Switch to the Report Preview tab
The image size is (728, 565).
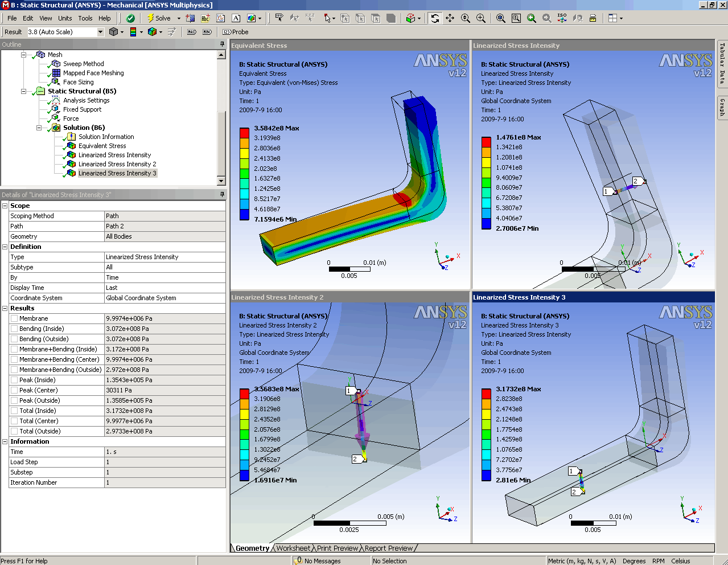[x=389, y=548]
